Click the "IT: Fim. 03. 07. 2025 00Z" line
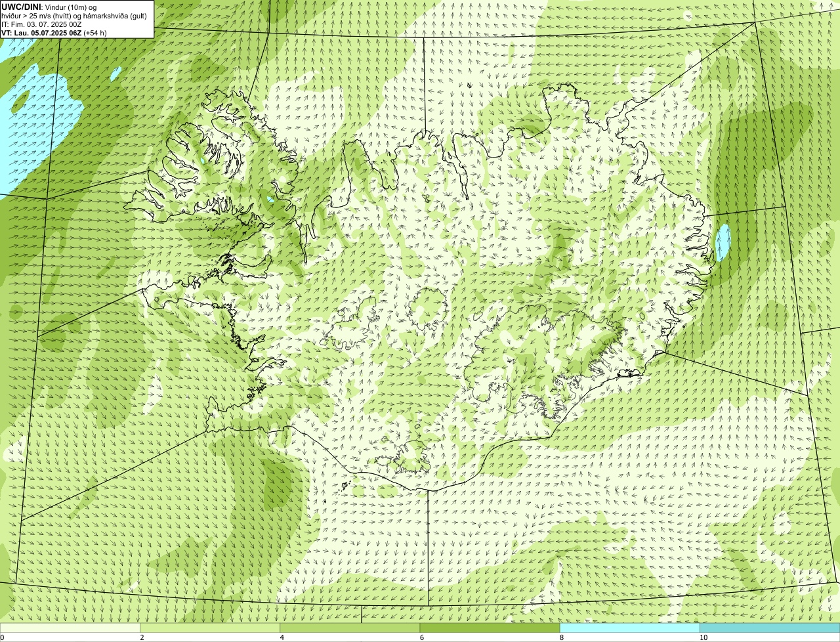The height and width of the screenshot is (642, 840). [41, 24]
